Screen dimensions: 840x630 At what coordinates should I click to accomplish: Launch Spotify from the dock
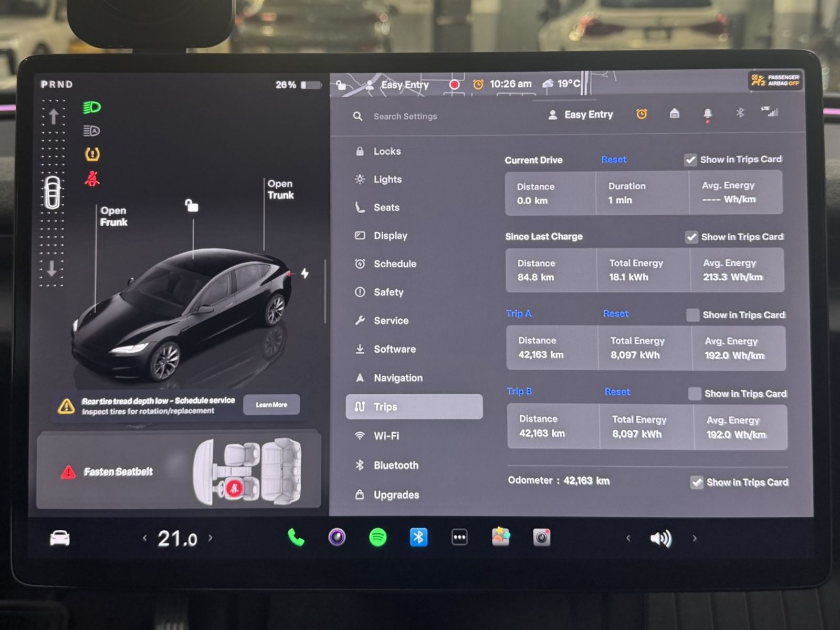377,537
